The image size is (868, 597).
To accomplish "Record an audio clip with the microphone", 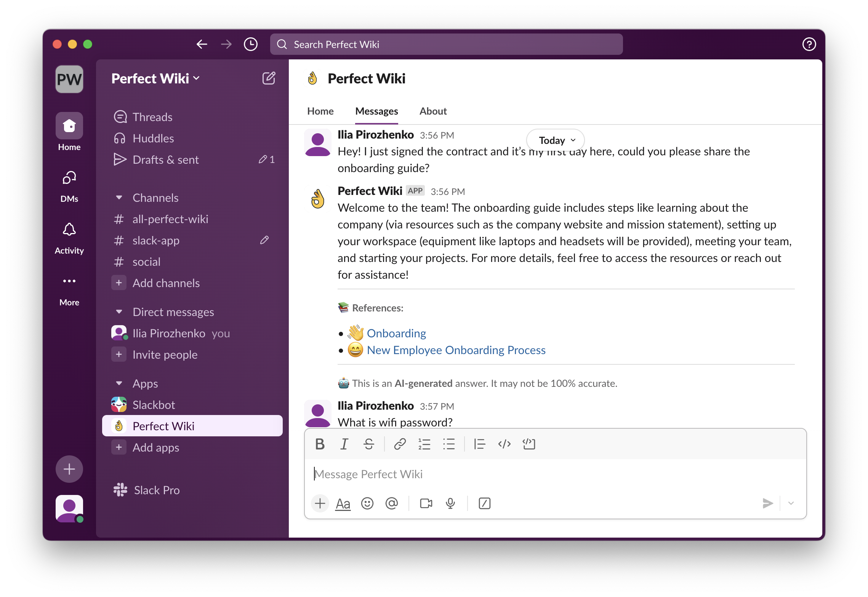I will point(450,503).
